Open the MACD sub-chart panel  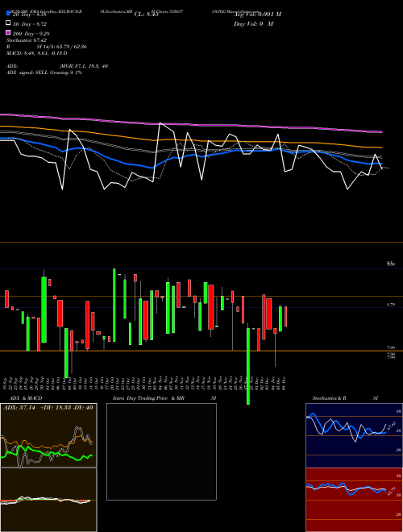(48, 500)
